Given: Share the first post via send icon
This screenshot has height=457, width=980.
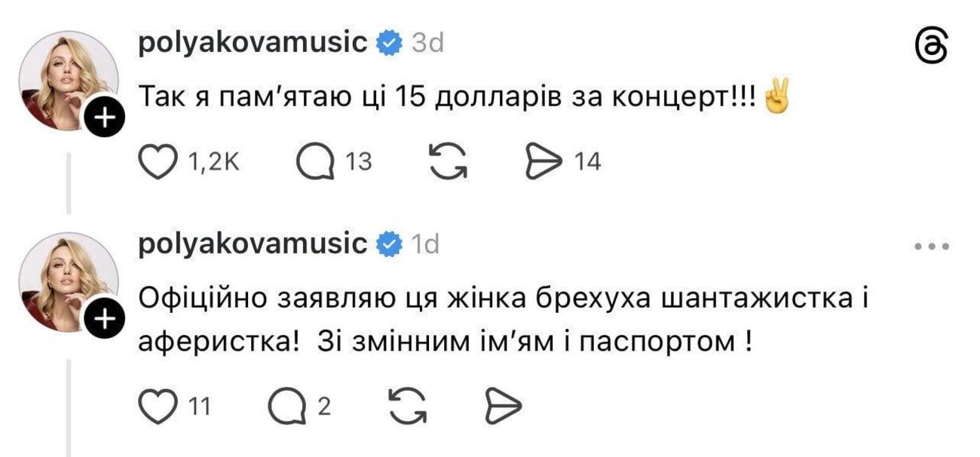Looking at the screenshot, I should pyautogui.click(x=544, y=161).
